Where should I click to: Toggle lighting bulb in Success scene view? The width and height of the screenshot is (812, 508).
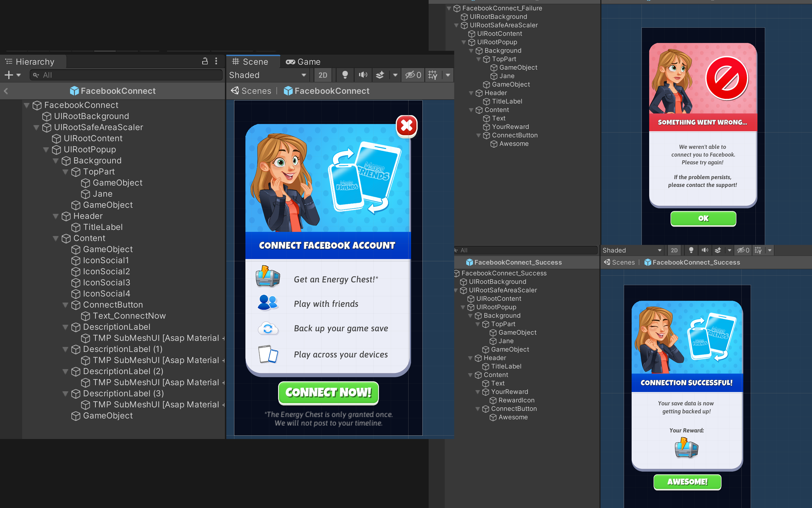(691, 250)
